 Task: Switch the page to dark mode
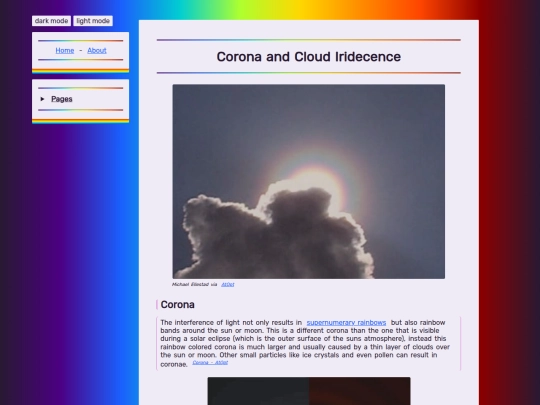click(x=51, y=21)
